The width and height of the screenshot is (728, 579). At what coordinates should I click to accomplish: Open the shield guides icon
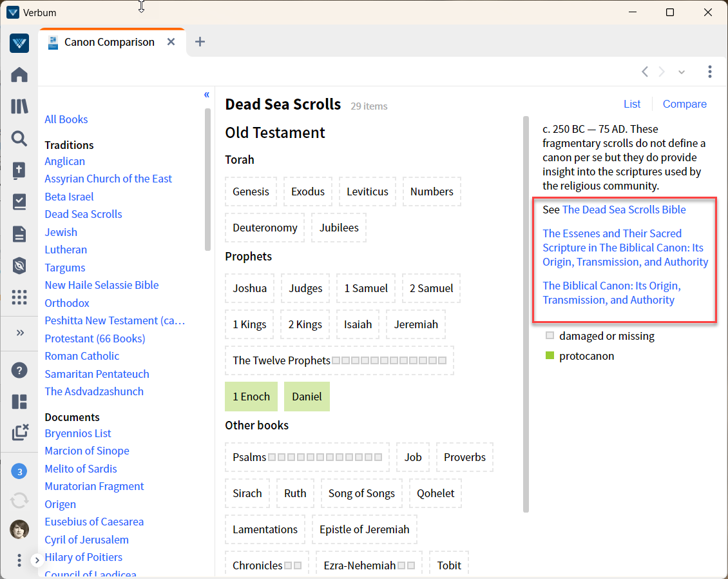pos(19,266)
